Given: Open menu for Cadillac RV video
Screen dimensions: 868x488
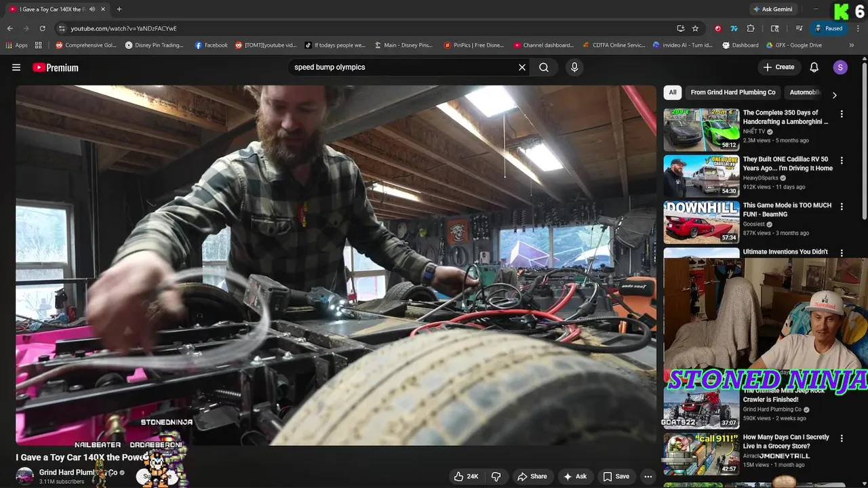Looking at the screenshot, I should pyautogui.click(x=842, y=161).
